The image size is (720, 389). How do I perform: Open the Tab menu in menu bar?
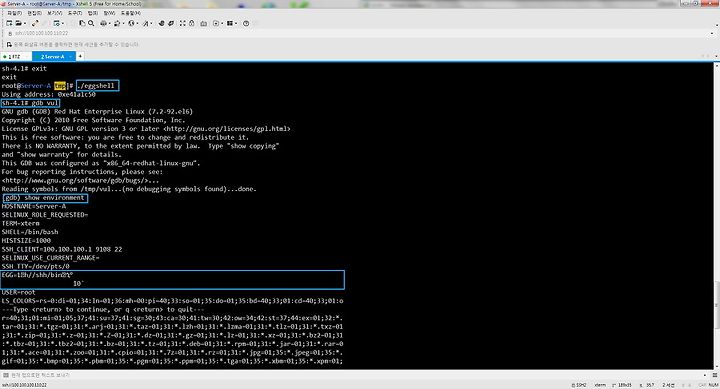tap(93, 13)
